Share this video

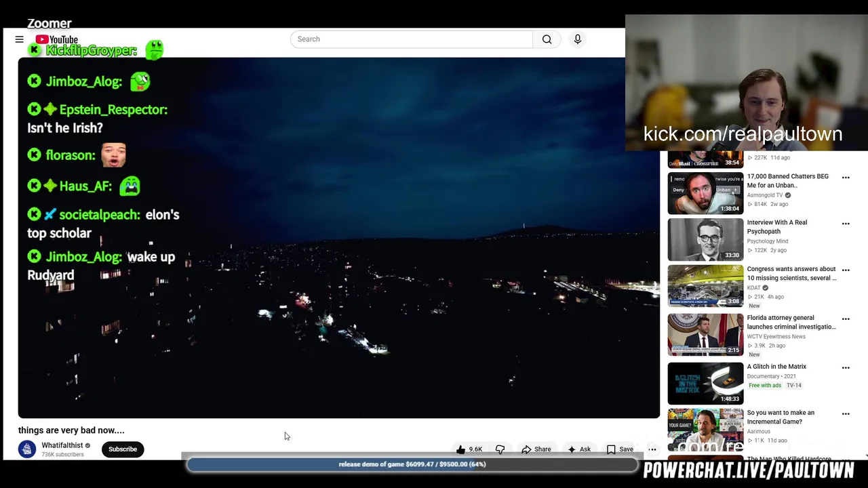tap(536, 449)
